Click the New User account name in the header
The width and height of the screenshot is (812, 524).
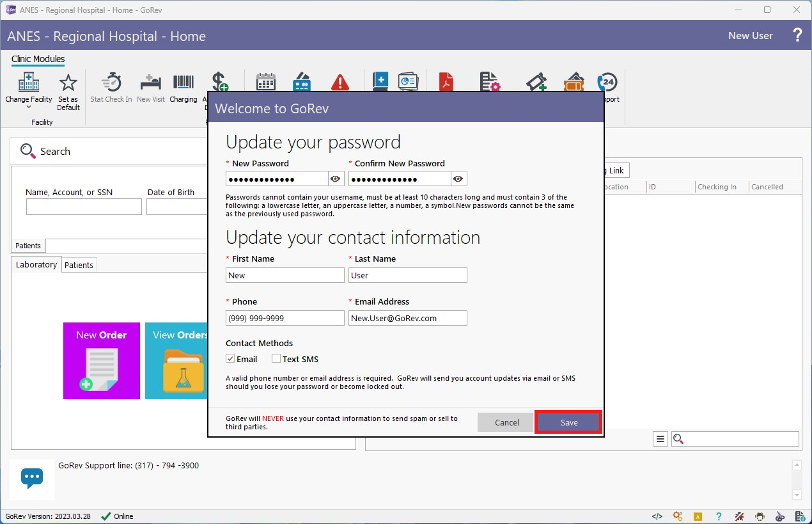click(x=751, y=36)
